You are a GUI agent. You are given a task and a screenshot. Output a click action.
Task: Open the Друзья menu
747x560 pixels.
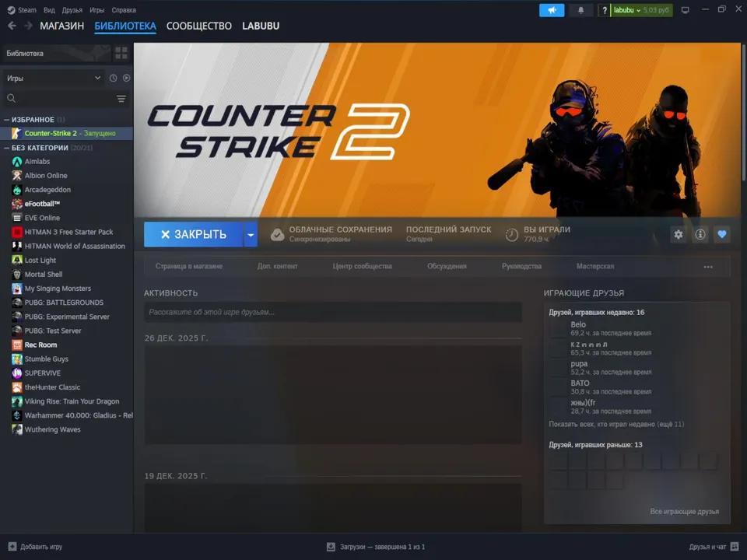[x=72, y=10]
